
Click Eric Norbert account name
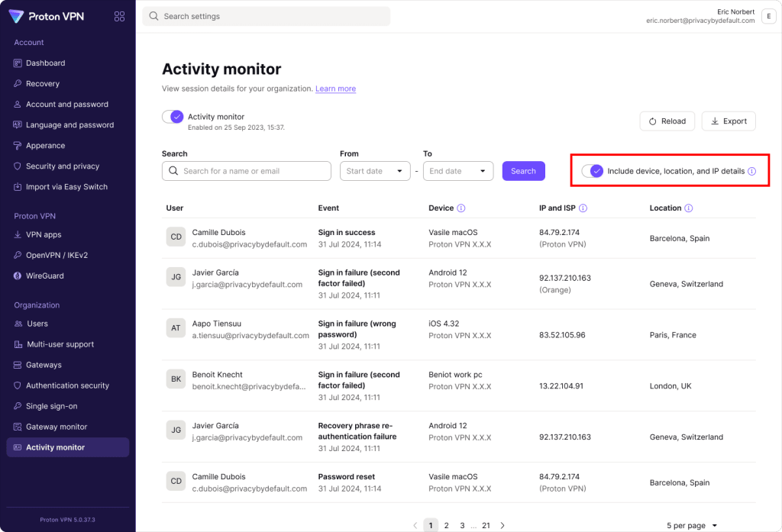(x=735, y=11)
